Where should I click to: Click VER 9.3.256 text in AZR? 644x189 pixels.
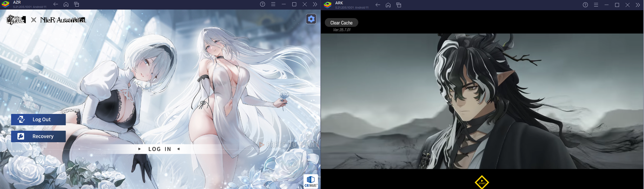12,151
